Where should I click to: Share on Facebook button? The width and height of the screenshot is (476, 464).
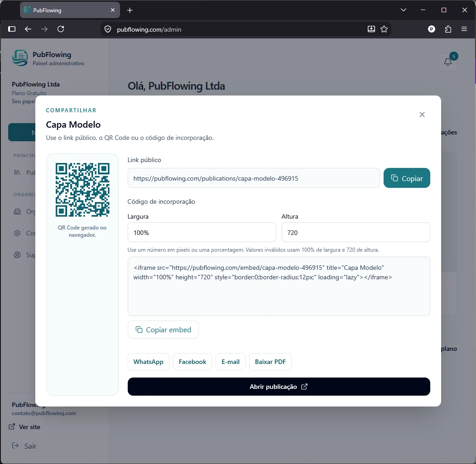192,361
